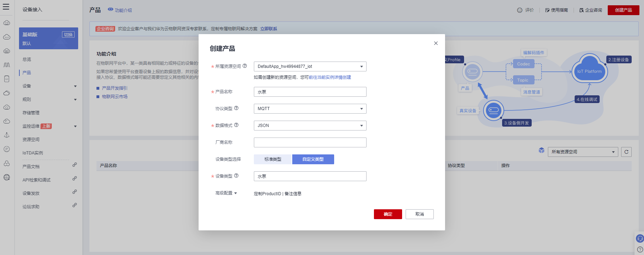
Task: Click the three-circles cluster icon in left rail
Action: point(7,163)
